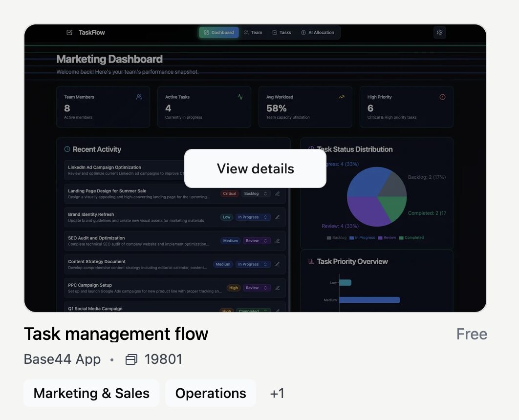Click the Completed legend color swatch
The width and height of the screenshot is (519, 420).
tap(401, 238)
